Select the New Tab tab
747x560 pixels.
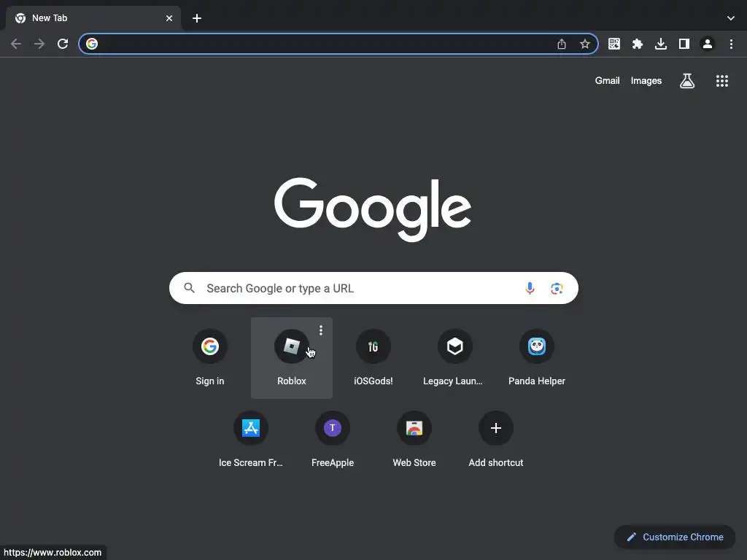93,18
